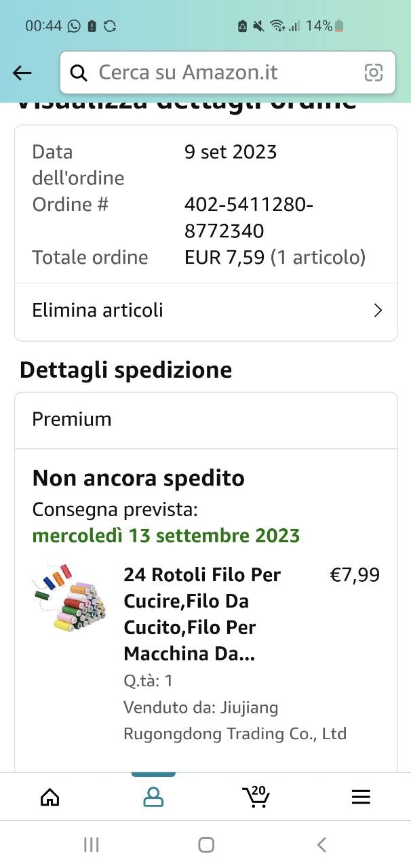Expand the Elimina articoli chevron
This screenshot has width=411, height=868.
point(378,311)
